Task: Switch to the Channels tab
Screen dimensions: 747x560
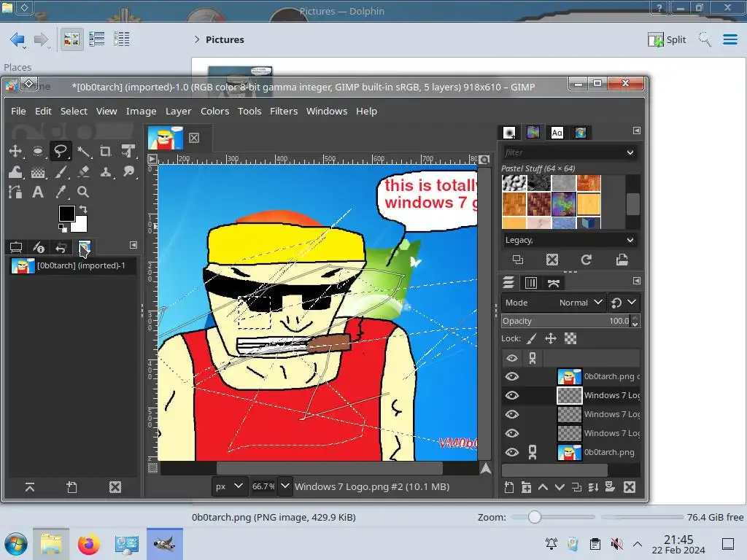Action: click(531, 283)
